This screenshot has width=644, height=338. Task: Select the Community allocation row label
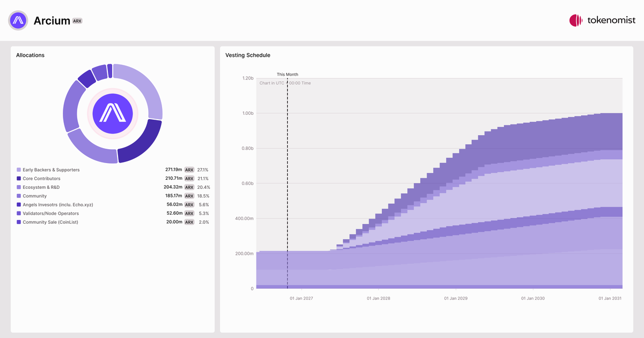(x=35, y=196)
